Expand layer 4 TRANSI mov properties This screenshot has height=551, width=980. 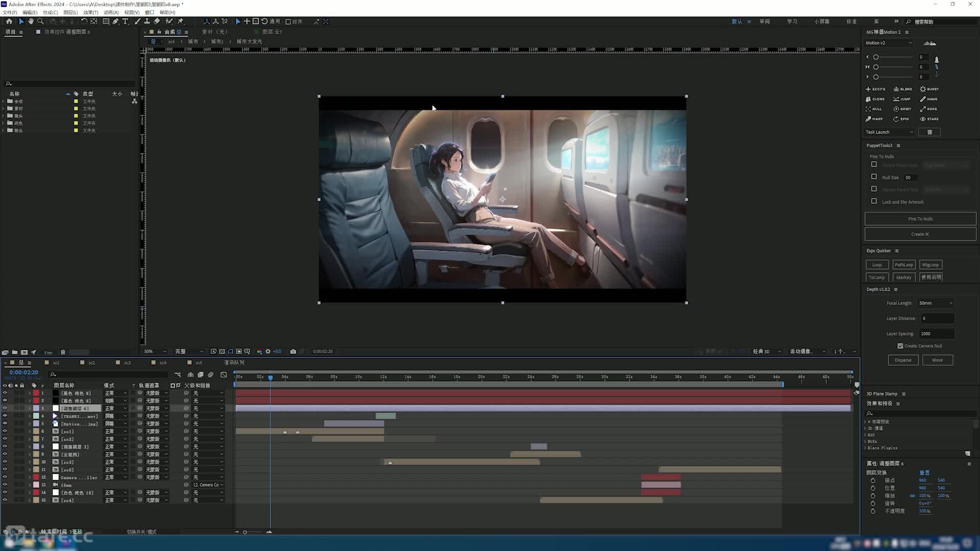pyautogui.click(x=30, y=416)
